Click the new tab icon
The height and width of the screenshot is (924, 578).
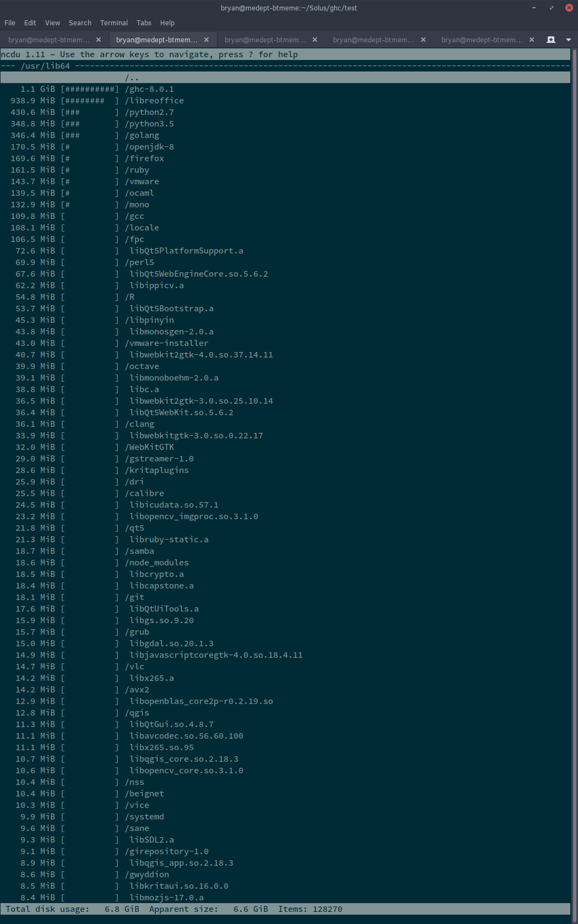[551, 40]
